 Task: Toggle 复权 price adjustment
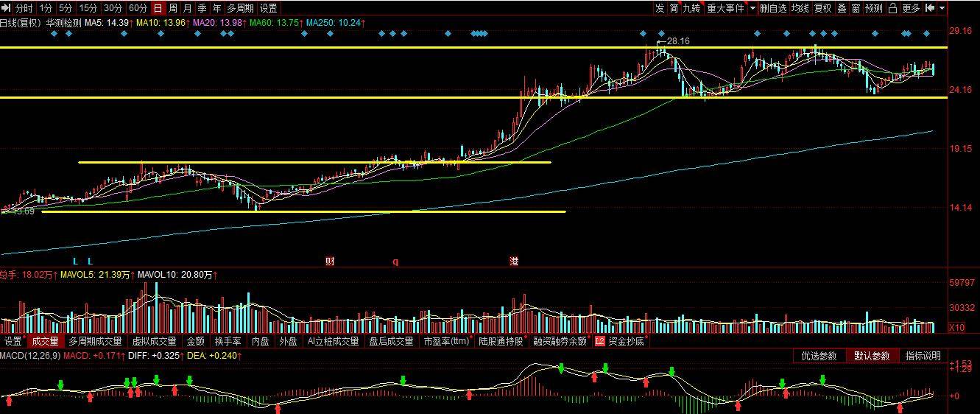pyautogui.click(x=822, y=8)
